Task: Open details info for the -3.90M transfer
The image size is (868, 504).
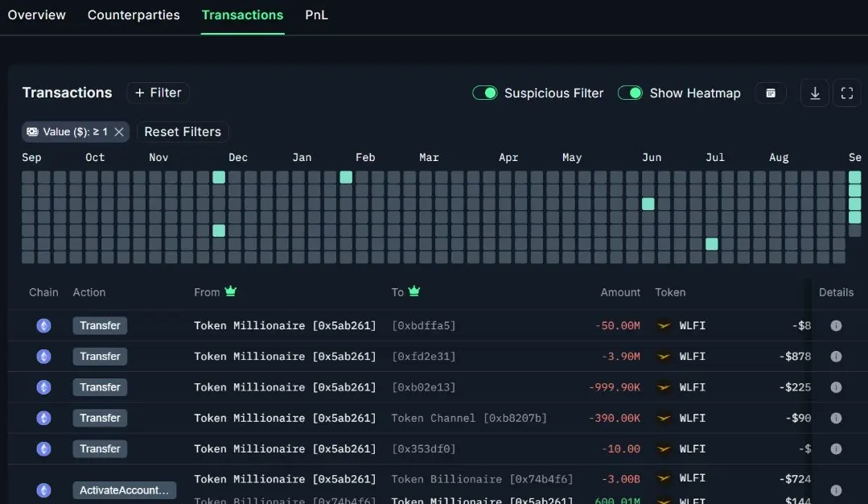Action: point(836,357)
